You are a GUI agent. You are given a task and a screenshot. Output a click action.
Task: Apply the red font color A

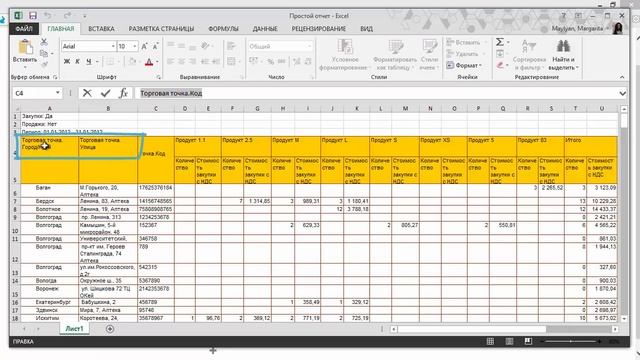point(149,62)
